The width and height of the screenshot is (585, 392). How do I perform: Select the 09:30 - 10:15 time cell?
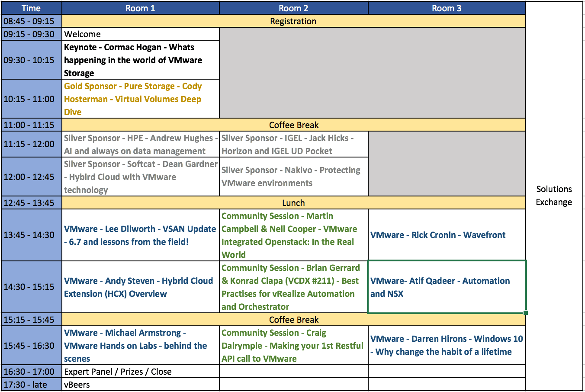click(x=32, y=60)
